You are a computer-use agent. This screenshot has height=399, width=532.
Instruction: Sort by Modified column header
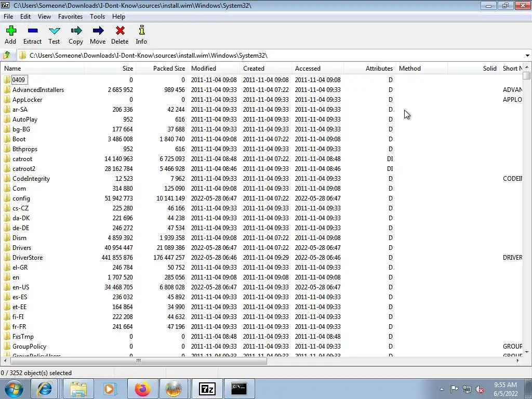coord(214,68)
